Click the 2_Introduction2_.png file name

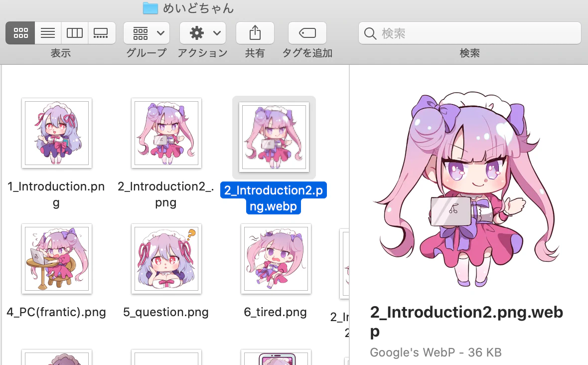pos(166,194)
